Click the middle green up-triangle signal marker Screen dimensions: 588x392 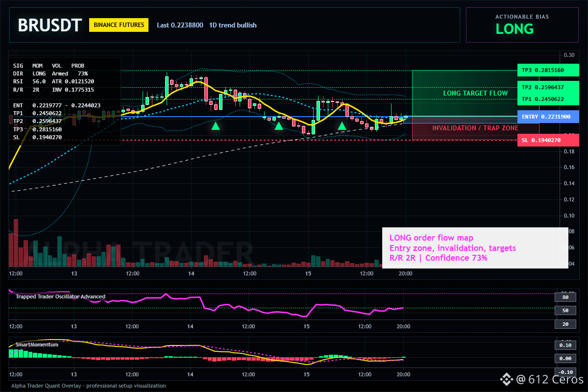coord(279,126)
